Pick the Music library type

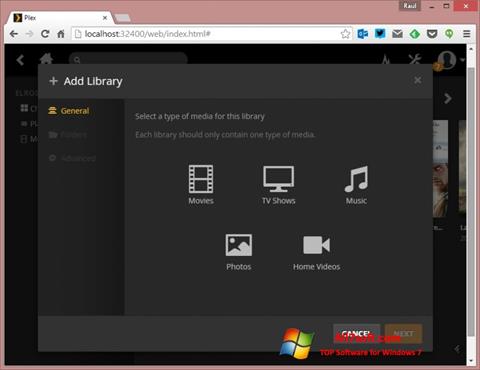[x=356, y=184]
